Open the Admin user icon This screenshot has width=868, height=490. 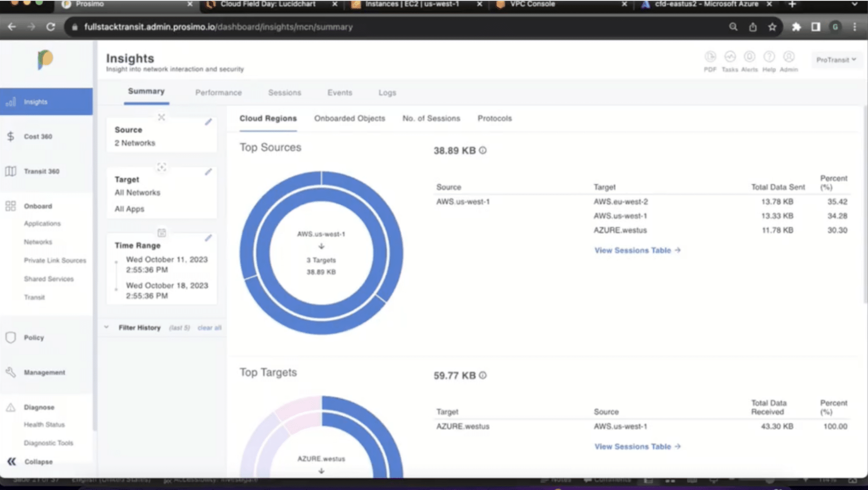[x=788, y=57]
